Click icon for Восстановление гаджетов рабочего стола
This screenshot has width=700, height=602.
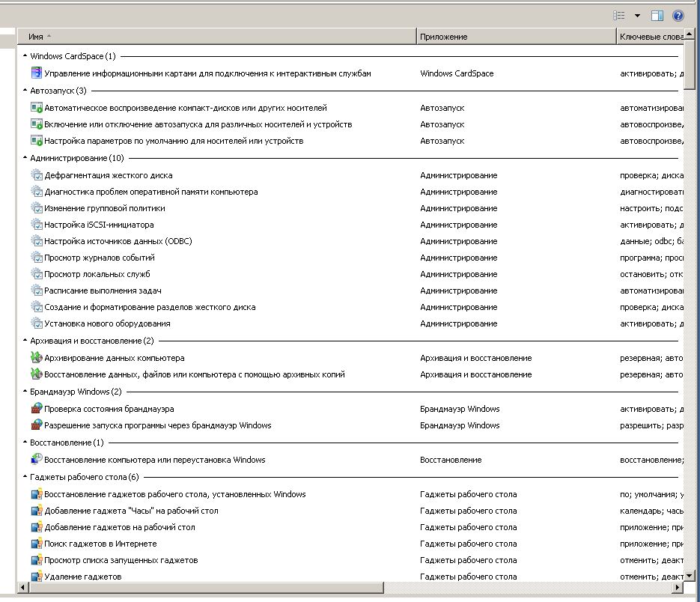(37, 494)
